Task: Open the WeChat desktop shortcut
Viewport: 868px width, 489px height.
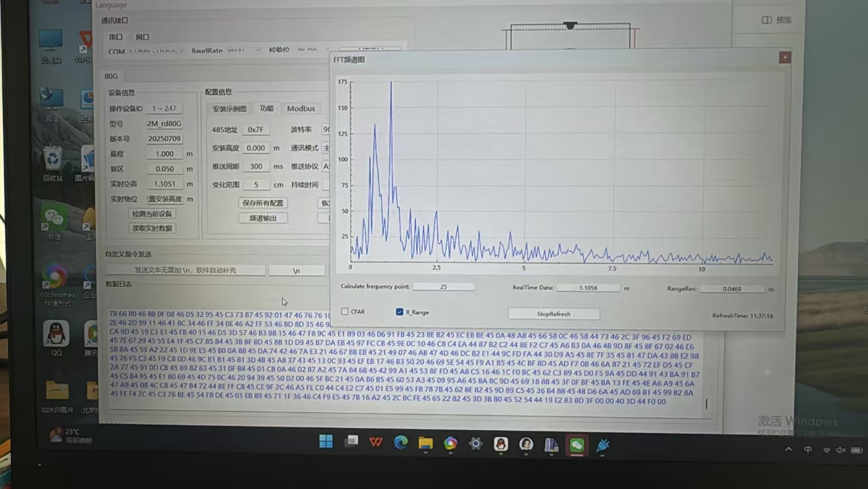Action: click(53, 221)
